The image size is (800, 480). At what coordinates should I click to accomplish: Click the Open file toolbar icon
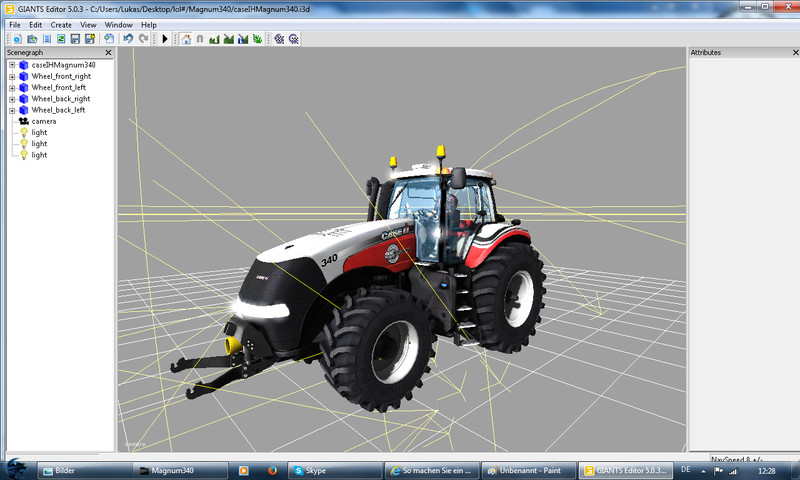coord(32,39)
